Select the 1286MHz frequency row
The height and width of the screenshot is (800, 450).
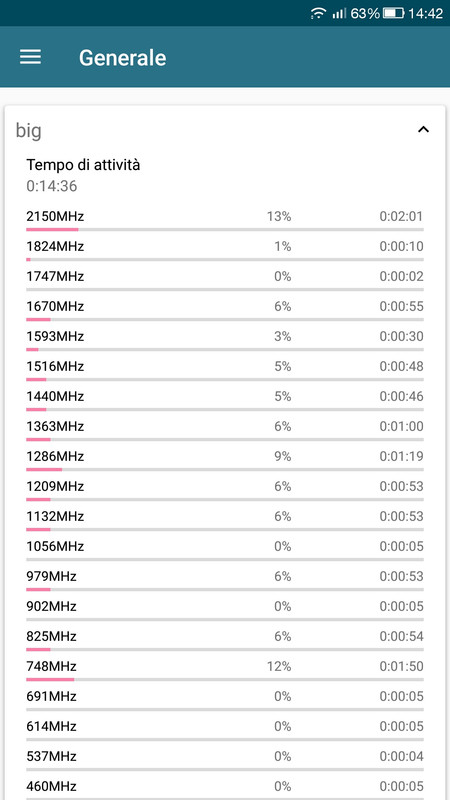tap(225, 459)
